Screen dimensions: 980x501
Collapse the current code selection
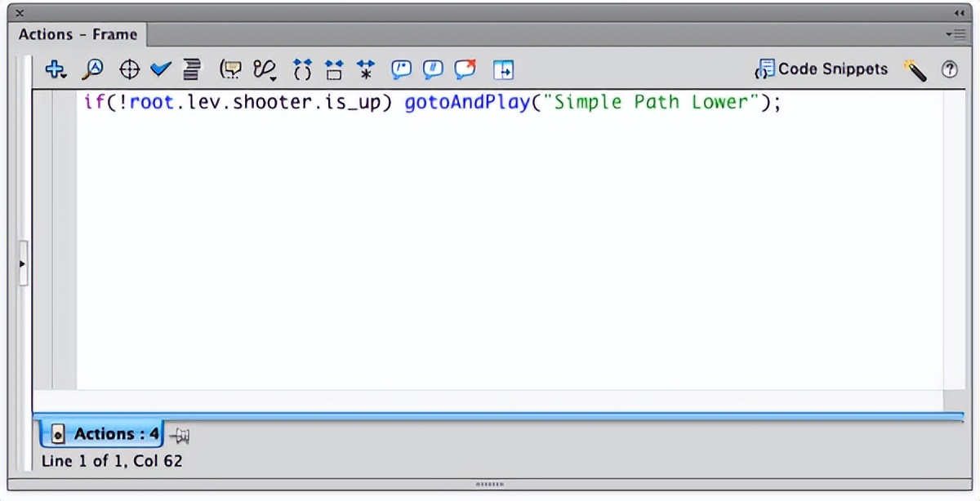click(333, 70)
